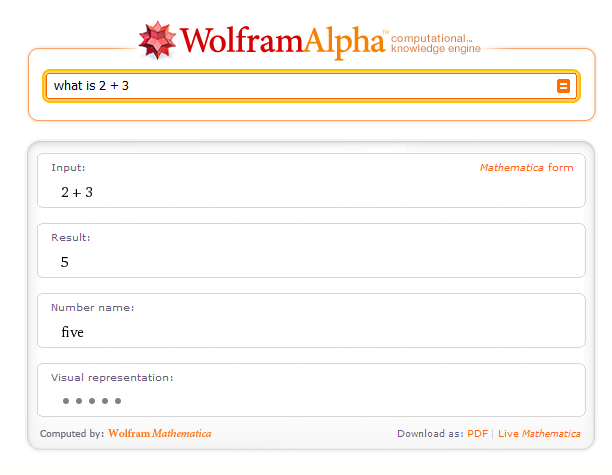Image resolution: width=612 pixels, height=475 pixels.
Task: Click the 'Input:' pod label
Action: click(x=68, y=167)
